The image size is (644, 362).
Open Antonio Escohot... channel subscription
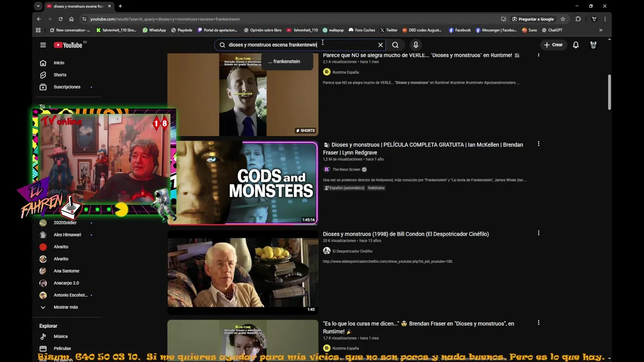(70, 295)
